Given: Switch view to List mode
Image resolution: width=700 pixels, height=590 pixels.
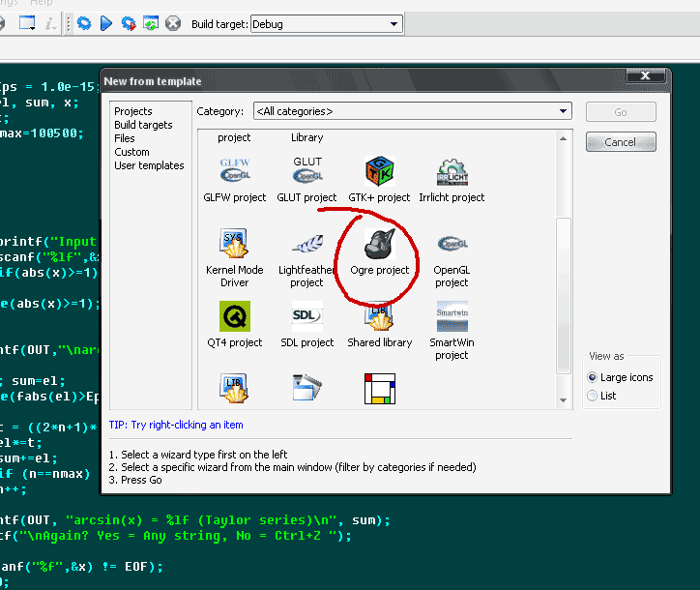Looking at the screenshot, I should 593,395.
